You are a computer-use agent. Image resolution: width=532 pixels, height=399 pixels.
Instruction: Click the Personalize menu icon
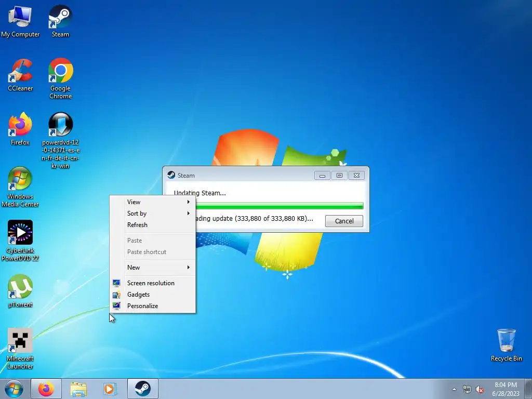click(x=116, y=306)
